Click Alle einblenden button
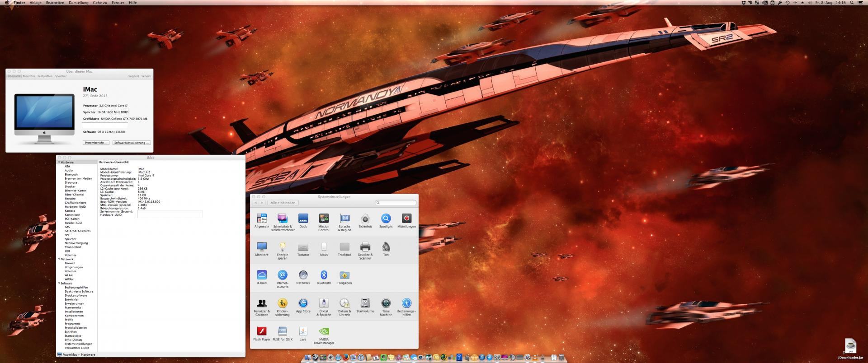 [x=283, y=203]
